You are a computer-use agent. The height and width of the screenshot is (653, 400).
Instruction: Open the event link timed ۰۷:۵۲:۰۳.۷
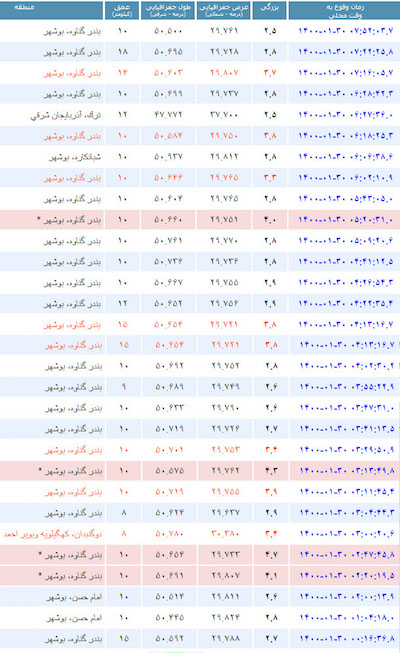[346, 31]
